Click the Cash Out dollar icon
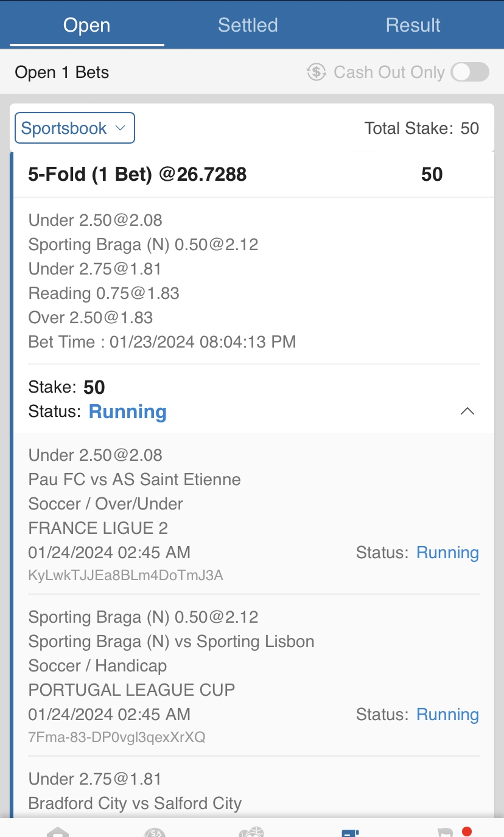 317,72
